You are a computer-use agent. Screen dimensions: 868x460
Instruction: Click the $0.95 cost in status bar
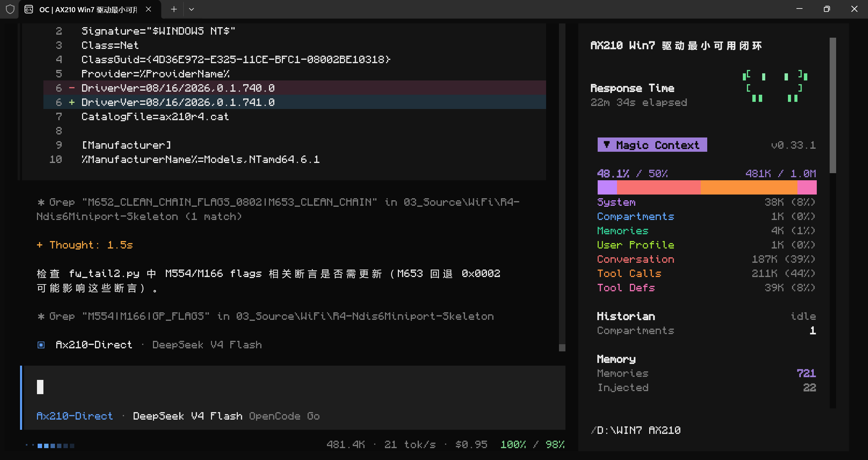coord(471,444)
